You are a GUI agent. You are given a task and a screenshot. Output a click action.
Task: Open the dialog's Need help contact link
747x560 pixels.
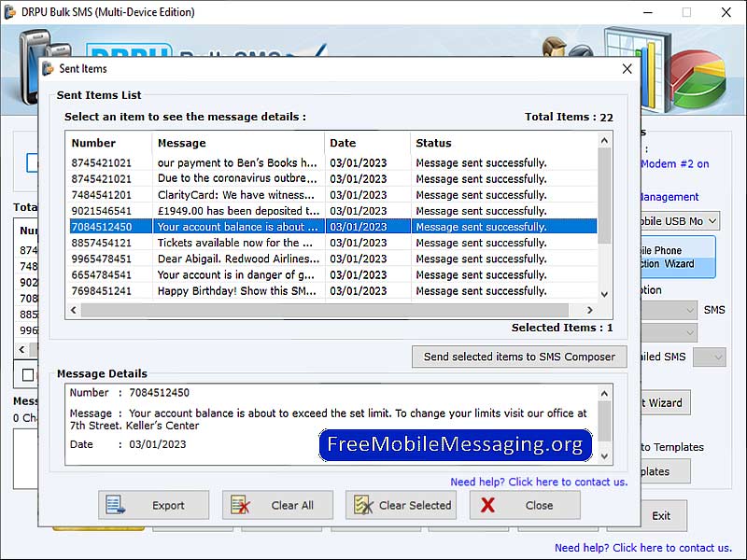click(539, 482)
